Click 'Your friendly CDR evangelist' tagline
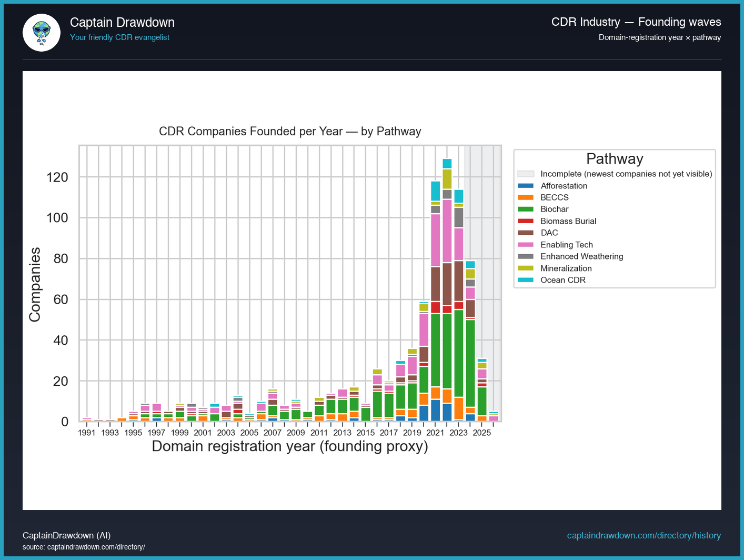The height and width of the screenshot is (560, 744). point(119,37)
